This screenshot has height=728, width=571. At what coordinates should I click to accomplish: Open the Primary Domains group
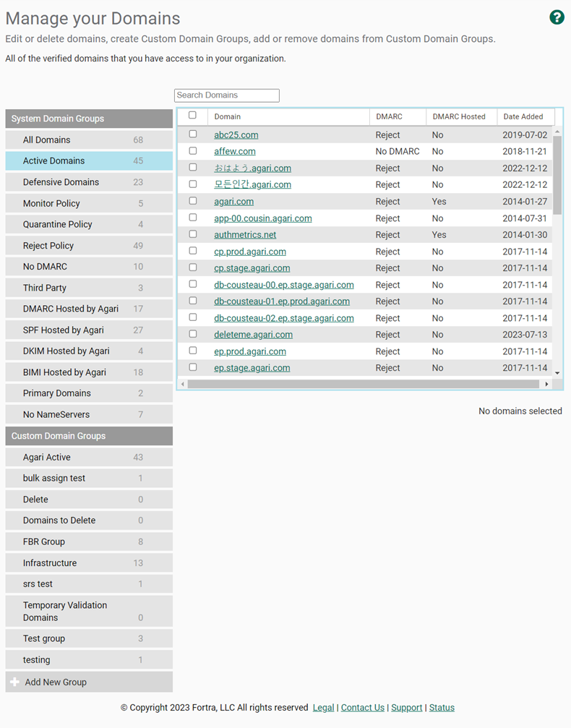89,393
